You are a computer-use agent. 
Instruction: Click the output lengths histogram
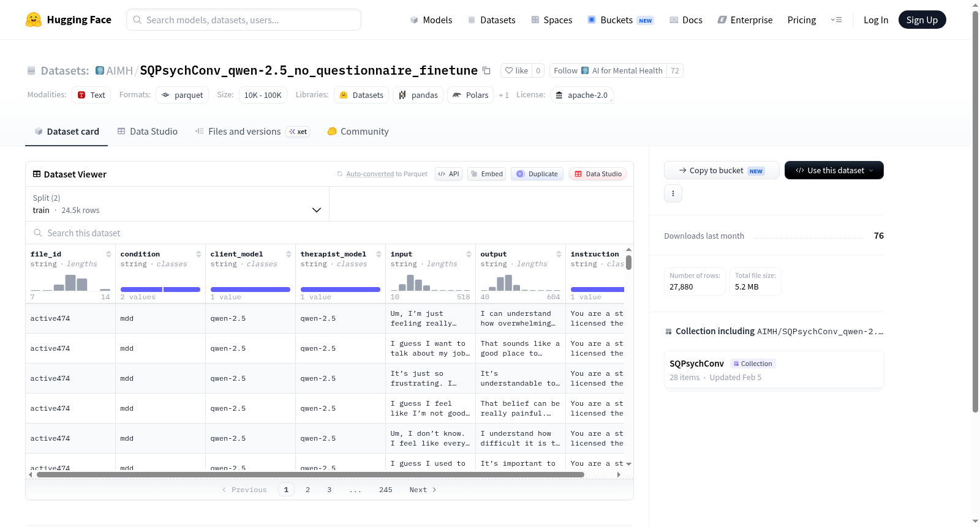point(521,283)
